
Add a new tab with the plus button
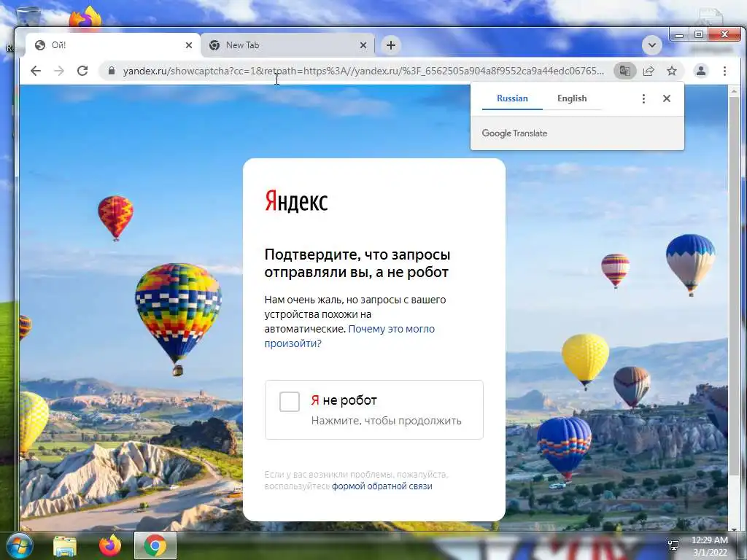[391, 45]
